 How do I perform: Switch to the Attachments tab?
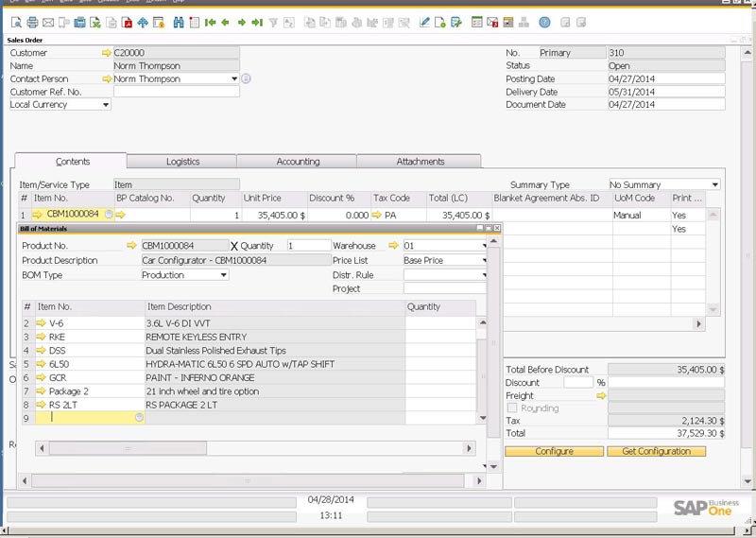[x=420, y=162]
